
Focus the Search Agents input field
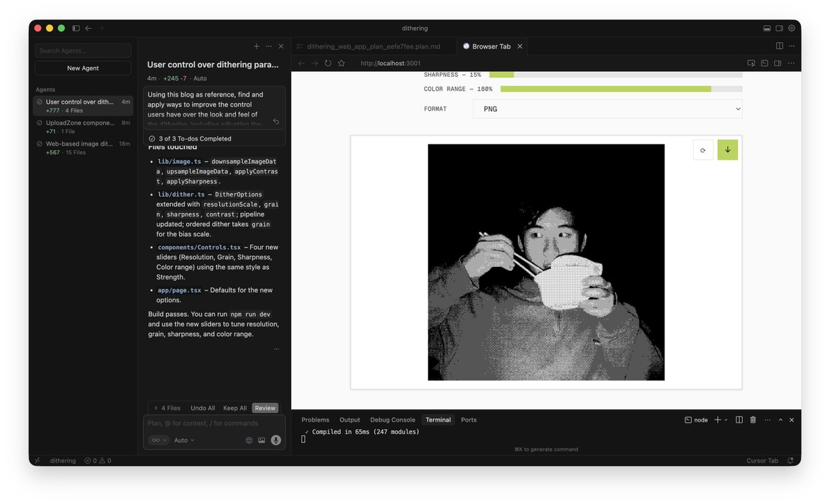(83, 50)
